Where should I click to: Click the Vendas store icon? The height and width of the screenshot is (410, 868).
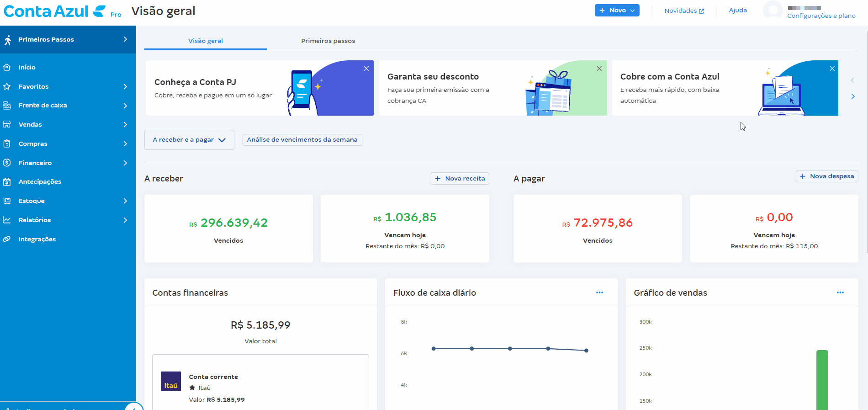pos(7,124)
